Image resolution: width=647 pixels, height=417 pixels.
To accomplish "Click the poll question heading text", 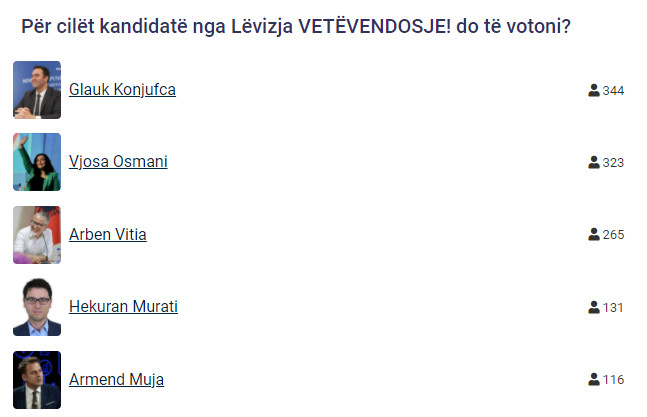I will 296,26.
